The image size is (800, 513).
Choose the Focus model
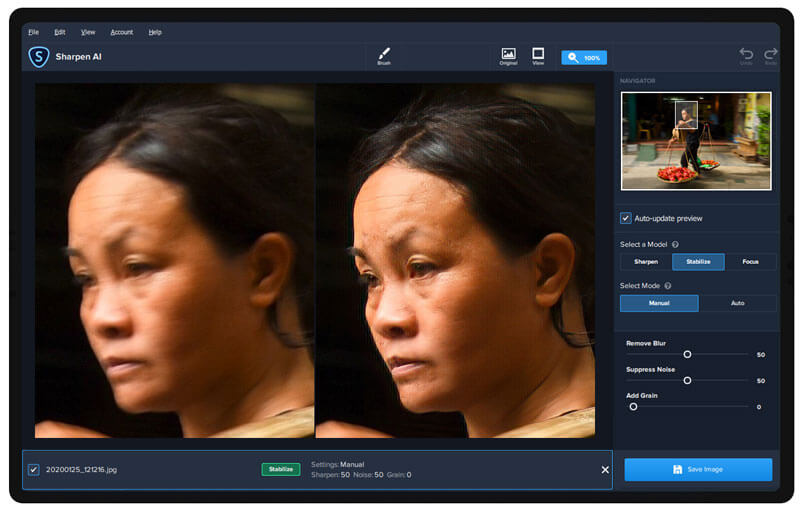pyautogui.click(x=750, y=262)
